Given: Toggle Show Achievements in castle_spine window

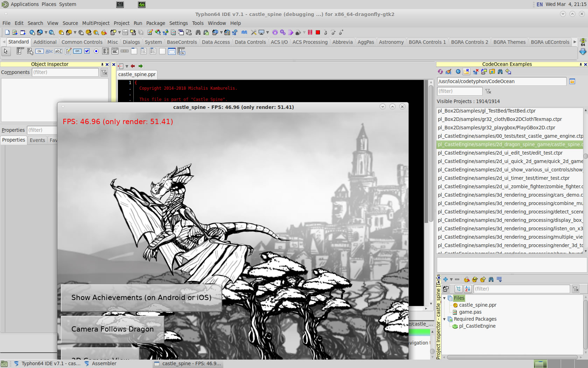Looking at the screenshot, I should tap(141, 298).
